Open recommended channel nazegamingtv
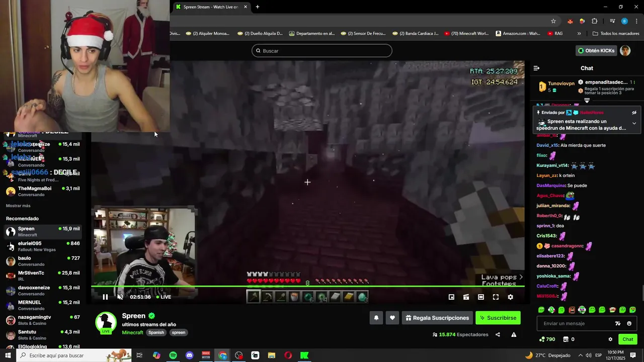This screenshot has width=644, height=362. 43,320
